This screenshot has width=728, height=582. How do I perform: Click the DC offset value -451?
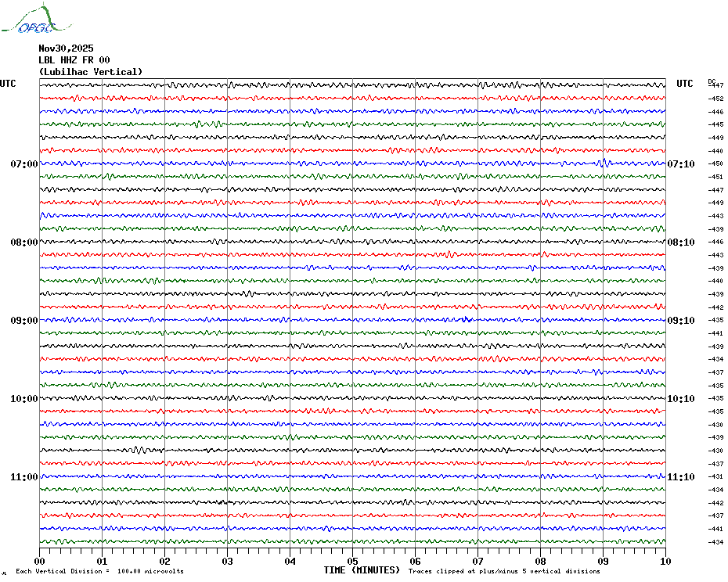(716, 177)
